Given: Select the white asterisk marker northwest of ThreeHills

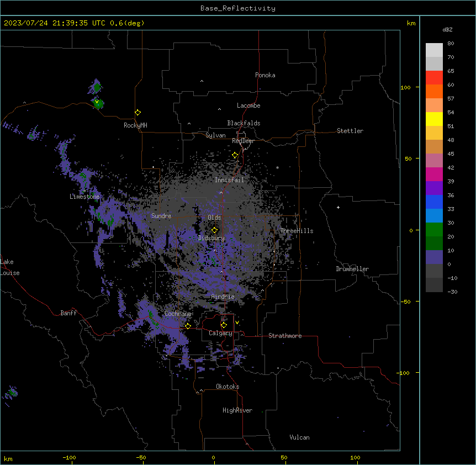Looking at the screenshot, I should point(277,167).
